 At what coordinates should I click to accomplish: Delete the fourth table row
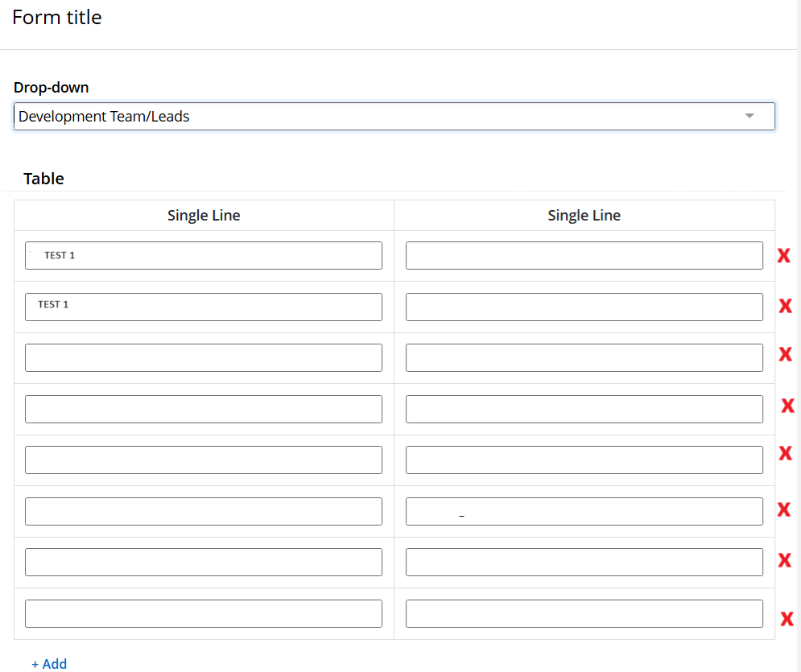pyautogui.click(x=787, y=406)
